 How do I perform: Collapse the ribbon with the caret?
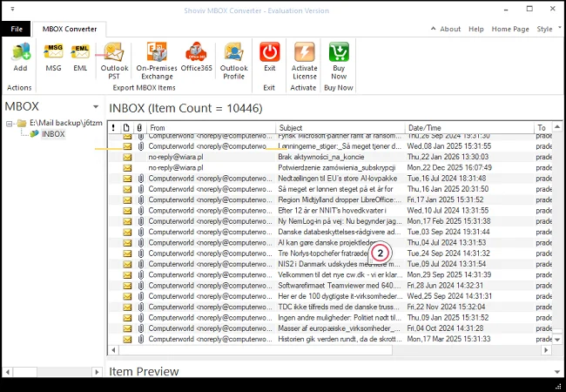click(x=433, y=29)
